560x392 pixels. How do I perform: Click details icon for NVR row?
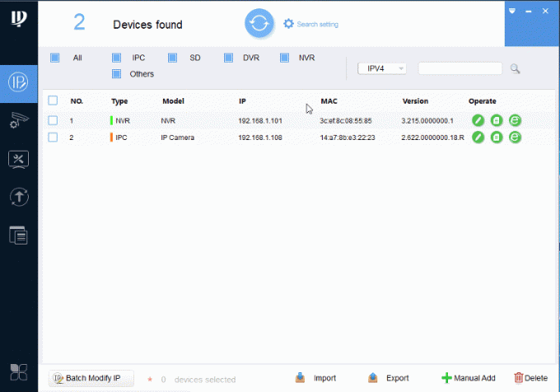click(x=497, y=120)
